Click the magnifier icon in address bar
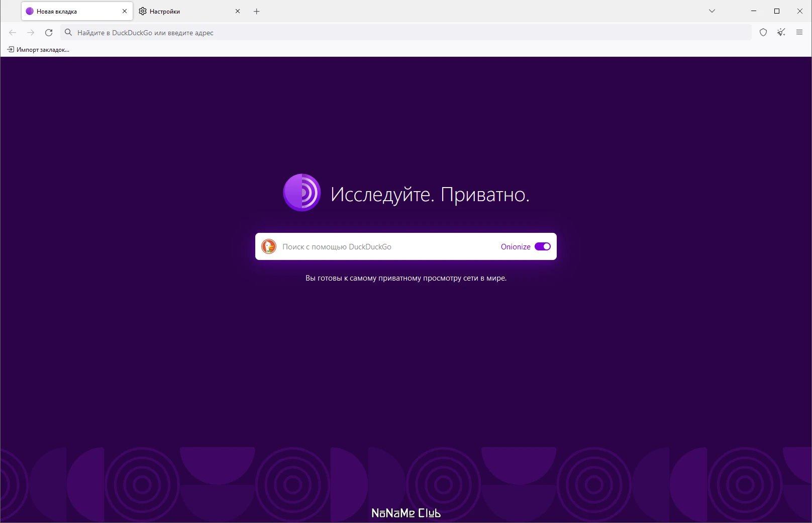The height and width of the screenshot is (523, 812). (x=69, y=33)
